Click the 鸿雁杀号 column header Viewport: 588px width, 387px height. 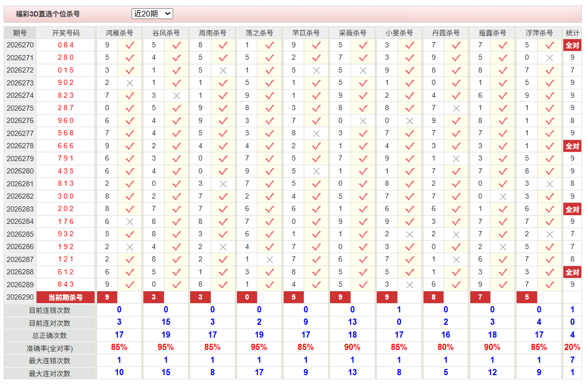[x=119, y=33]
